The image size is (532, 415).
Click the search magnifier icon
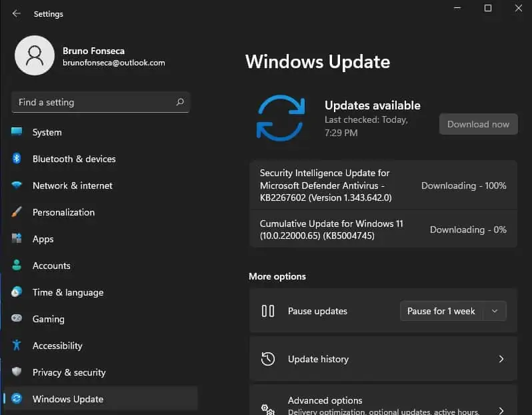180,102
